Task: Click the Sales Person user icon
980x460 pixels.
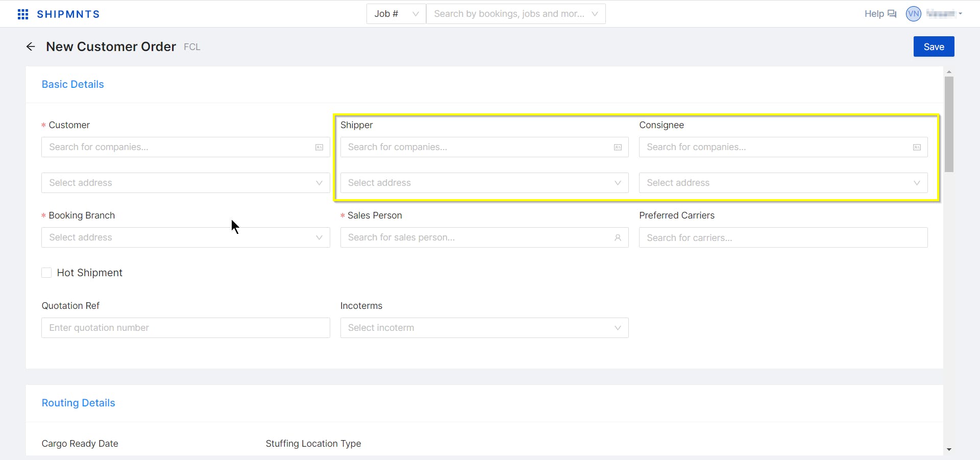Action: tap(618, 238)
